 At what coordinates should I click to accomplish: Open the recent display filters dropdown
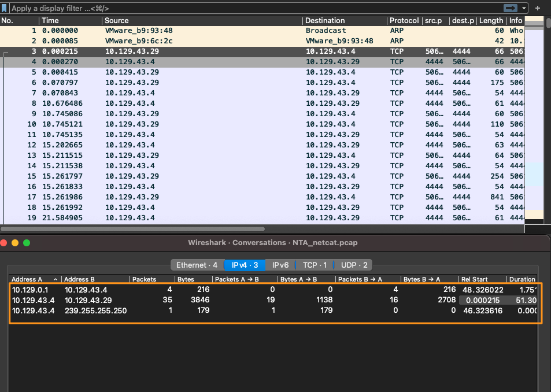(524, 8)
